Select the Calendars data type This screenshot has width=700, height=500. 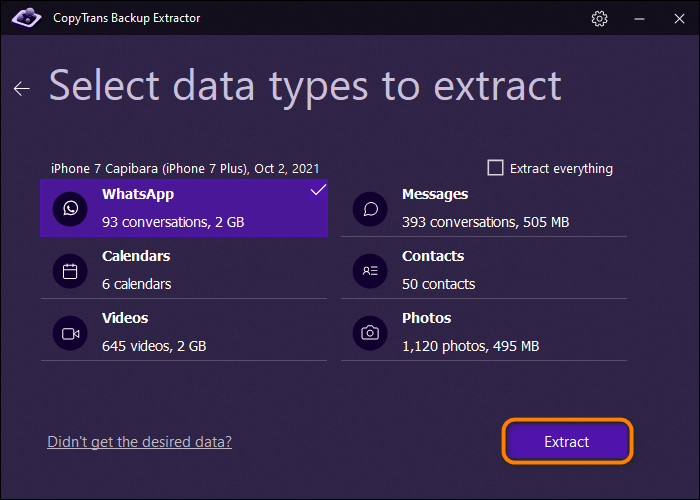[x=184, y=271]
